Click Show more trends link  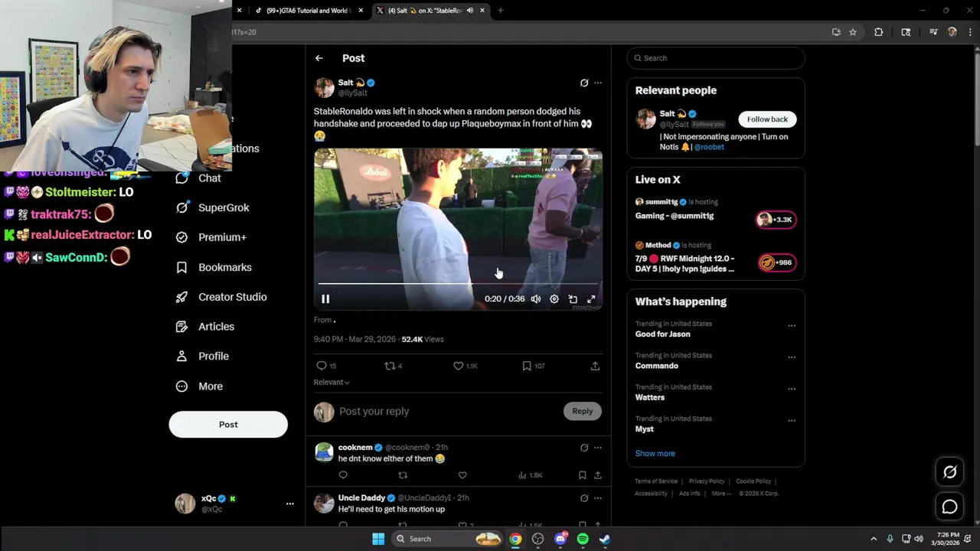coord(655,454)
